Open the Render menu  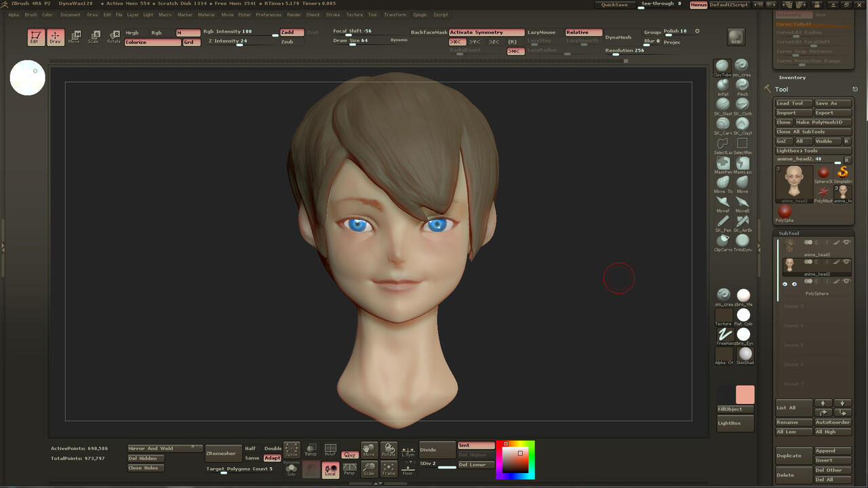(294, 14)
